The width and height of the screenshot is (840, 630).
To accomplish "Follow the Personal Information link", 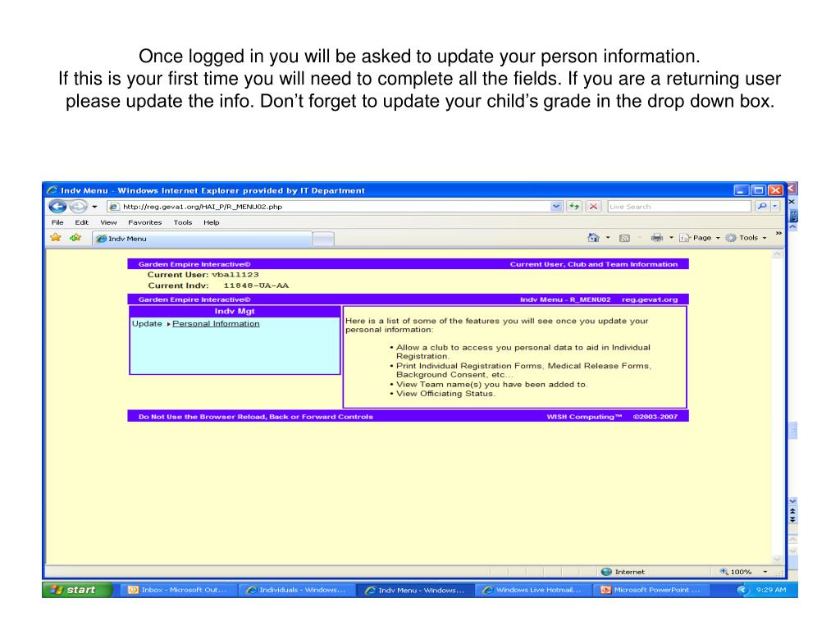I will click(216, 323).
